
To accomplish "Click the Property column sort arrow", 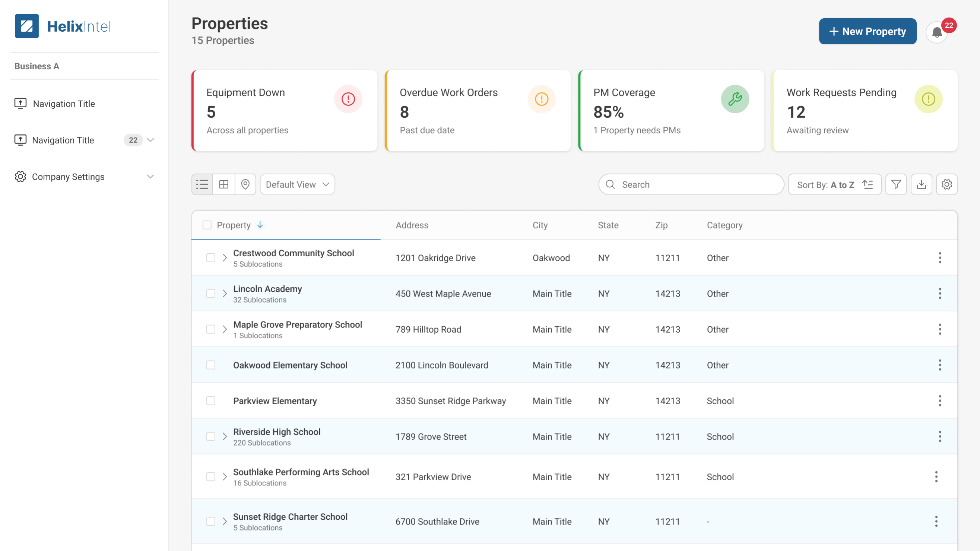I will point(260,225).
